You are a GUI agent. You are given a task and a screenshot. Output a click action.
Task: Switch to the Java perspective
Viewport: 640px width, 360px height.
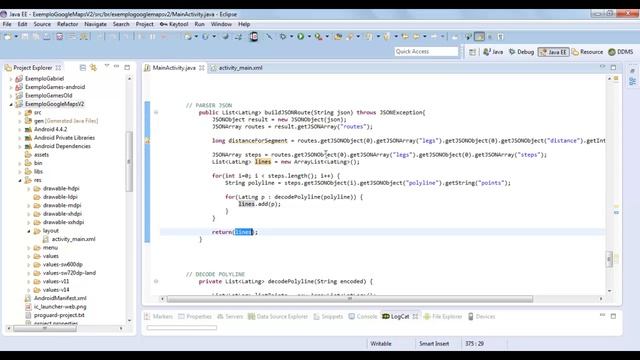click(493, 52)
